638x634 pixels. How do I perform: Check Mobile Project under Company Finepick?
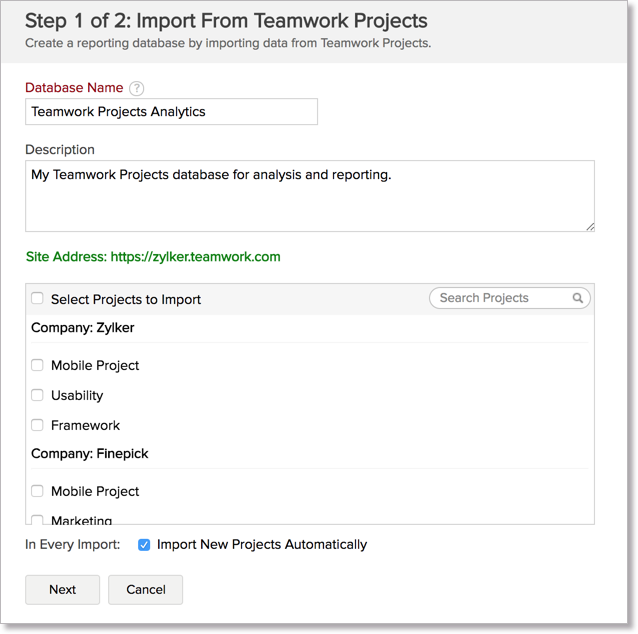pos(37,491)
